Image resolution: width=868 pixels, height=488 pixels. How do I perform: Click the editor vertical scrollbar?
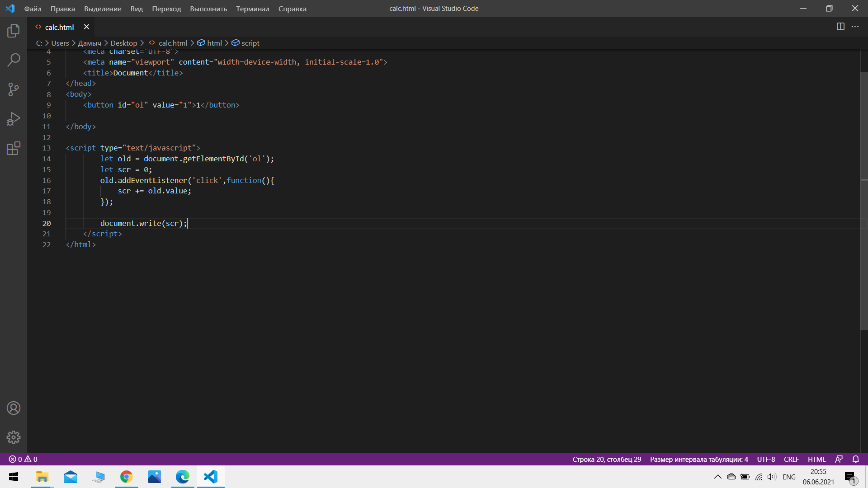click(864, 201)
